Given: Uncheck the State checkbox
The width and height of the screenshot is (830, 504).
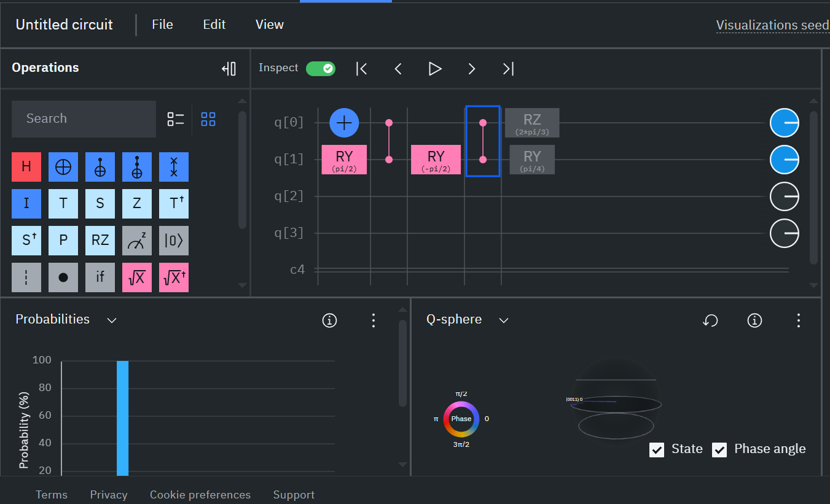Looking at the screenshot, I should point(657,450).
